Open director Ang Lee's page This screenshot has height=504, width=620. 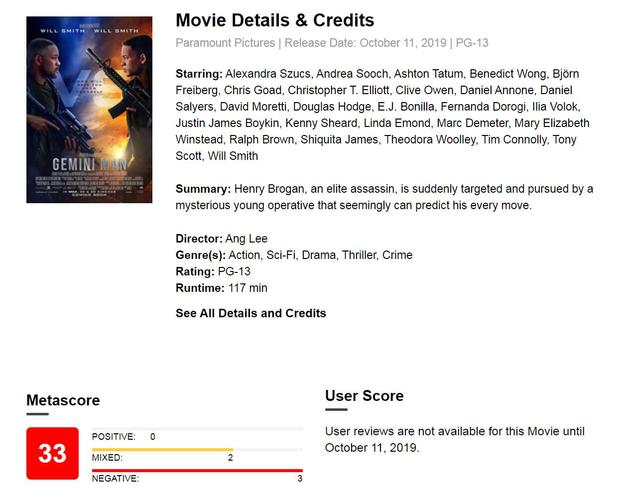tap(246, 239)
